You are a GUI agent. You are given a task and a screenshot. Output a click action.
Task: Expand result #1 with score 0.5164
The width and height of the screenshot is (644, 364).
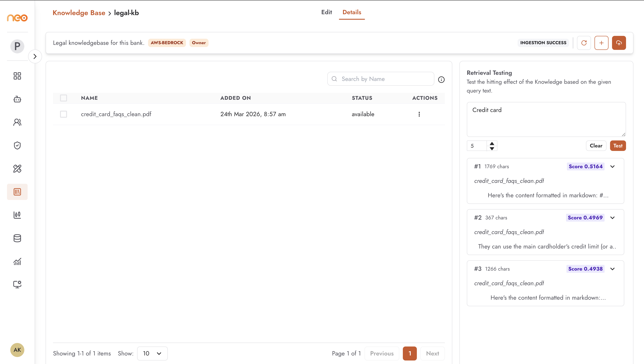612,167
